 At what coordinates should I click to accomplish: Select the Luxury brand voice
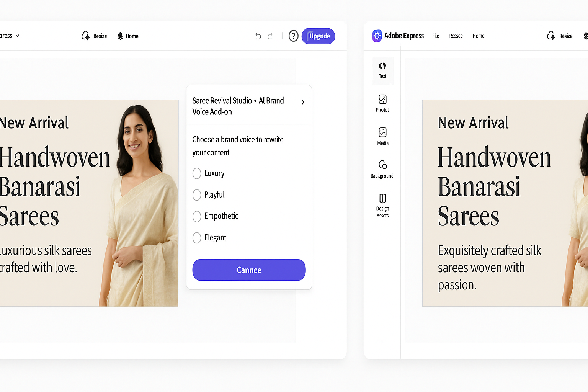[x=197, y=173]
